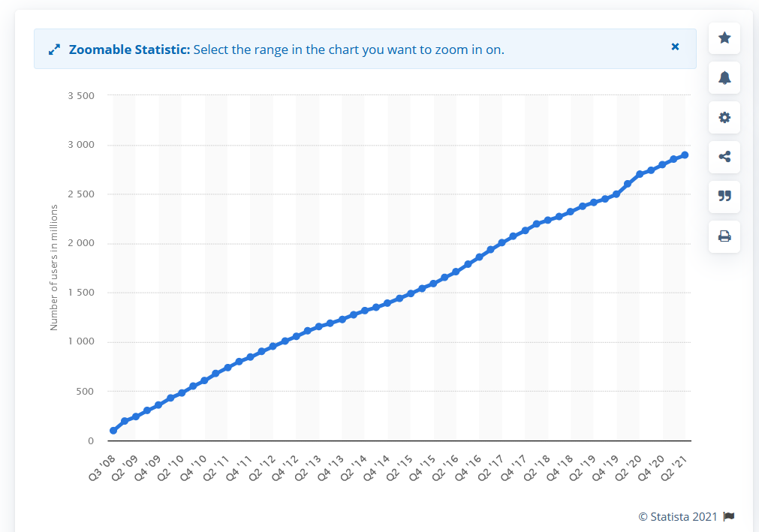Click the Q3 '08 axis label

click(x=102, y=467)
